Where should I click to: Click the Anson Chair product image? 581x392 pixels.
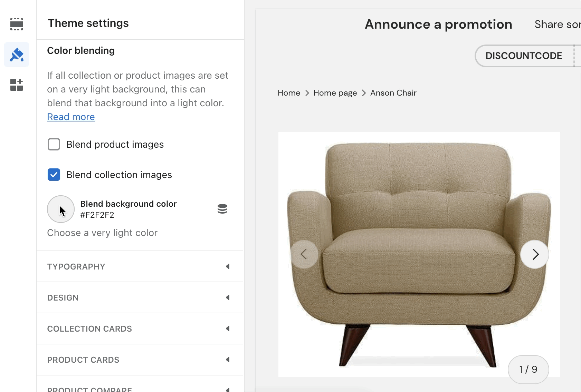point(419,207)
